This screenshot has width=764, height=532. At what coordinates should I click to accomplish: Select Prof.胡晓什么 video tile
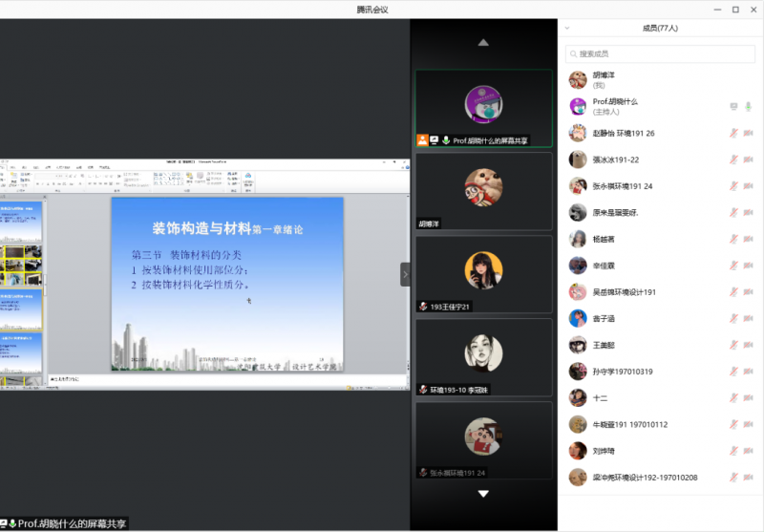pos(483,107)
